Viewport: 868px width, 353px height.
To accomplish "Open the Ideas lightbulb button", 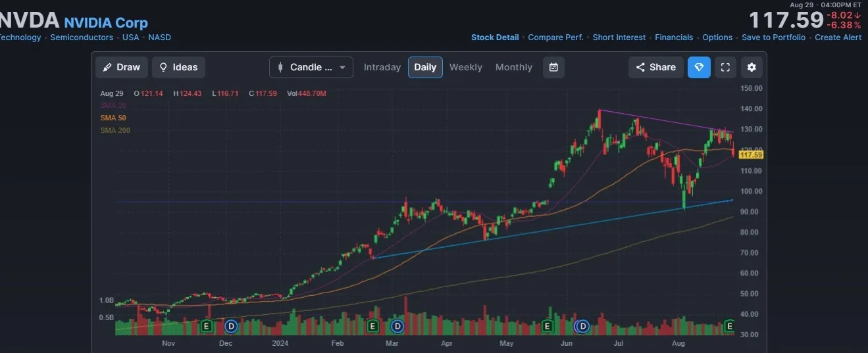I will (x=178, y=67).
